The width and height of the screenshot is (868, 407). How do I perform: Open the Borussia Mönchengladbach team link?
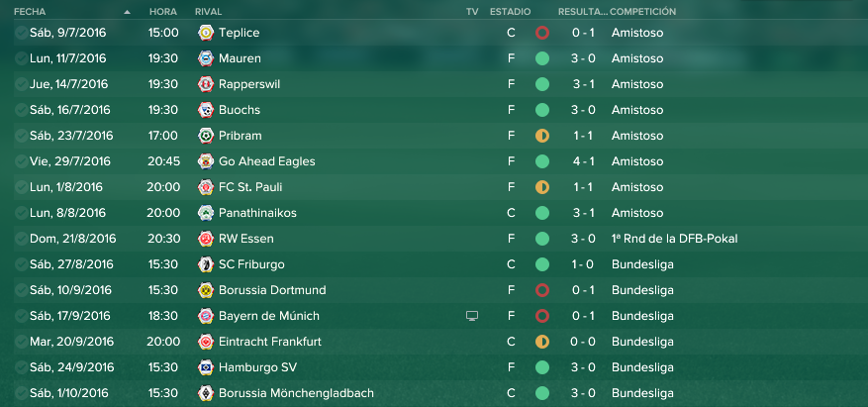(296, 393)
